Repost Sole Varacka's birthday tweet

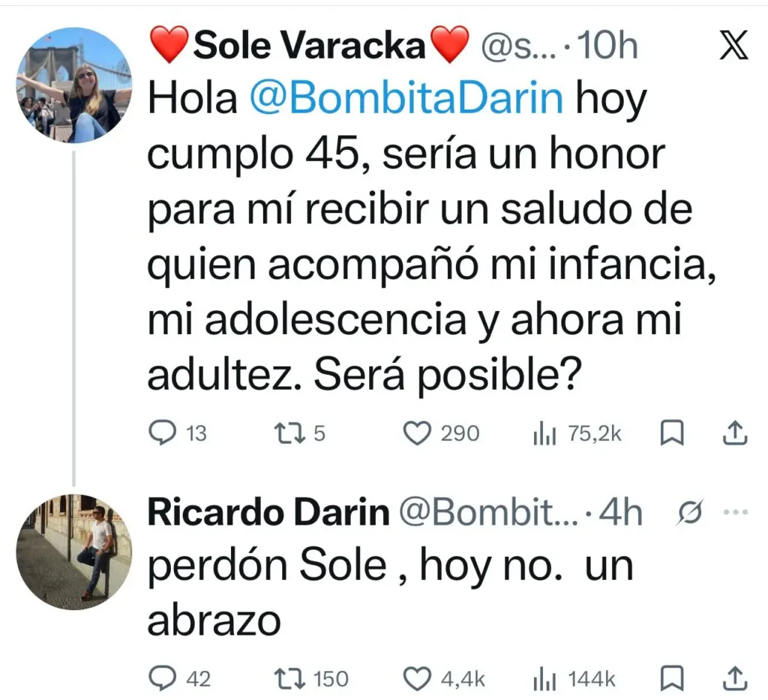[285, 433]
